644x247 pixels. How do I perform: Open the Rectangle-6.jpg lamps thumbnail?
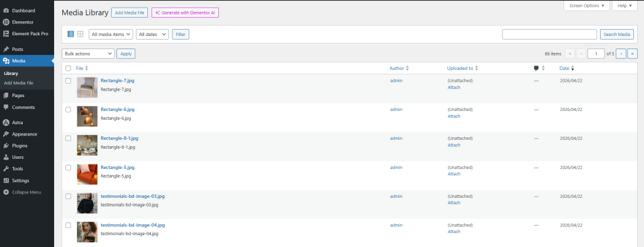point(87,116)
